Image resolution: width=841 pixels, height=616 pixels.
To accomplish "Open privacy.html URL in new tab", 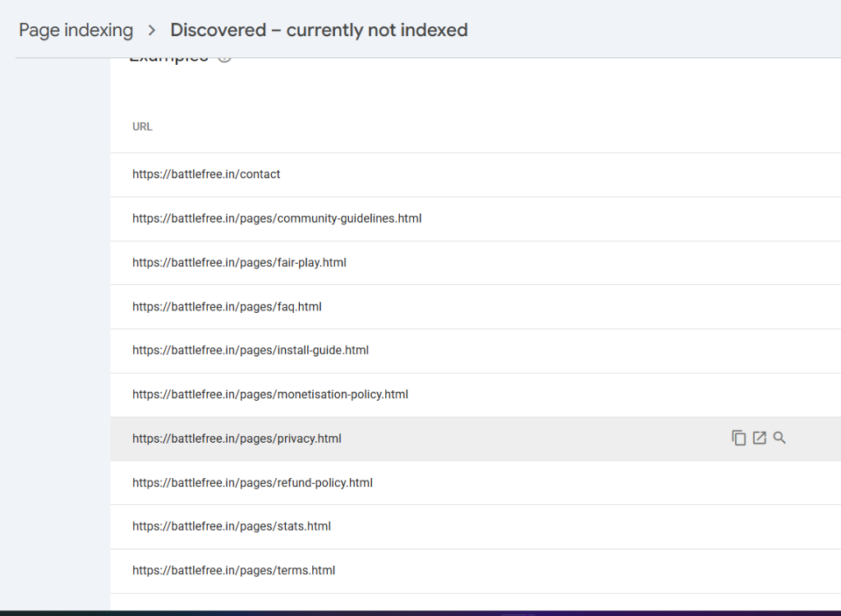I will (x=760, y=438).
